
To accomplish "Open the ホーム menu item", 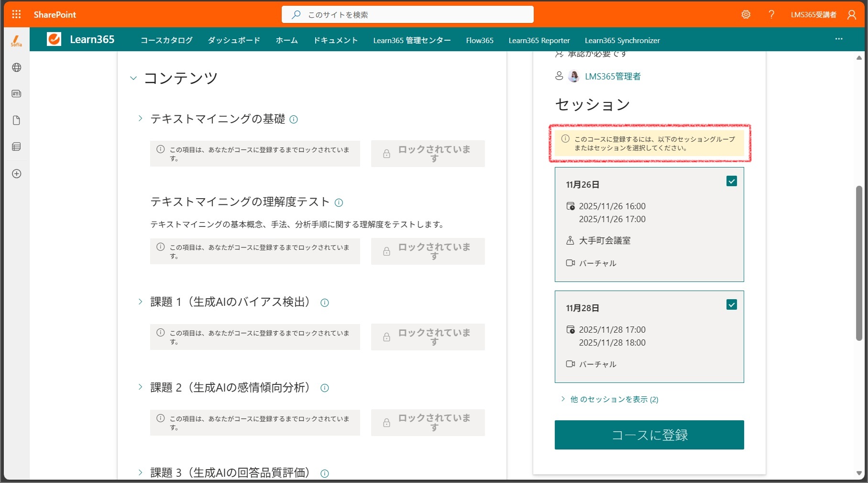I will pos(286,40).
